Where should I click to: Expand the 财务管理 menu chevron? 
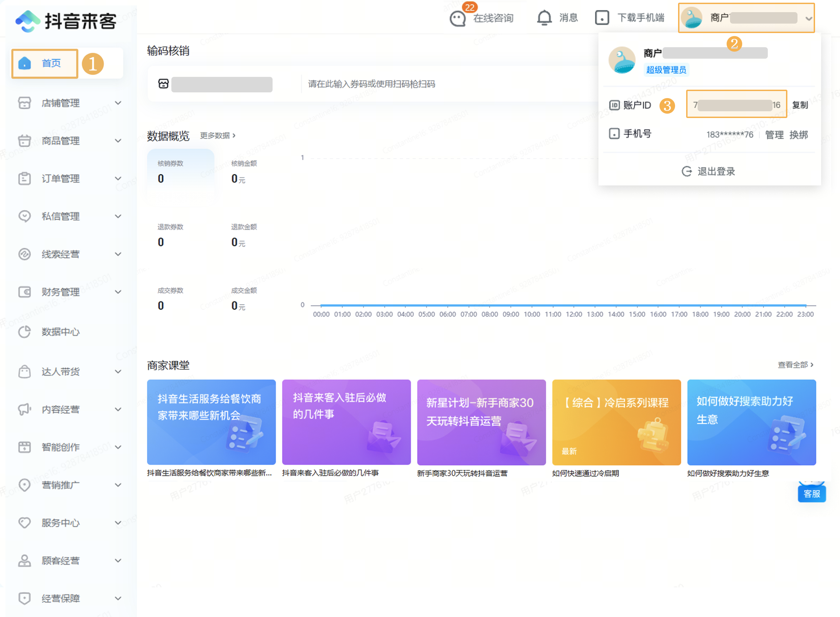[x=118, y=292]
